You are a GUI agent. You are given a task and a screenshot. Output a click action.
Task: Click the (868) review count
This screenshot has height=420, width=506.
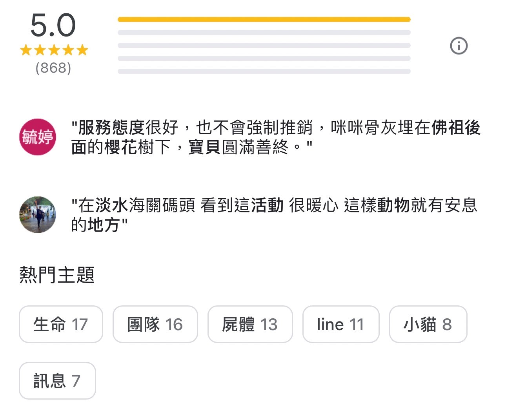53,68
